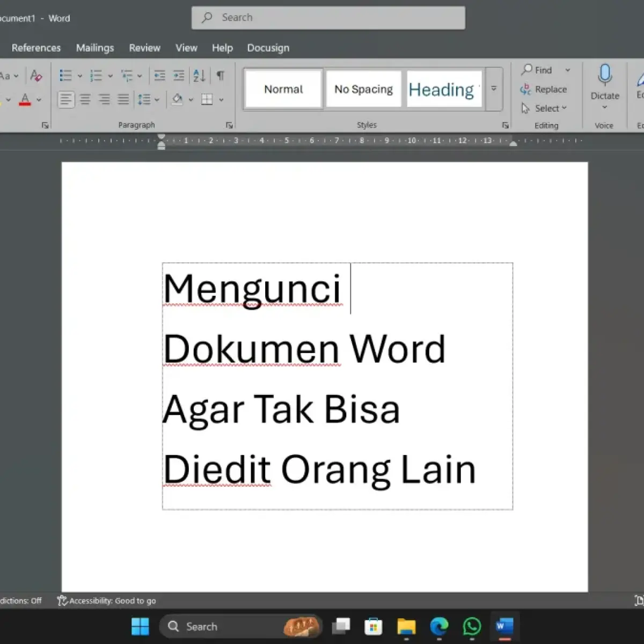Click the right indent marker on ruler

513,143
